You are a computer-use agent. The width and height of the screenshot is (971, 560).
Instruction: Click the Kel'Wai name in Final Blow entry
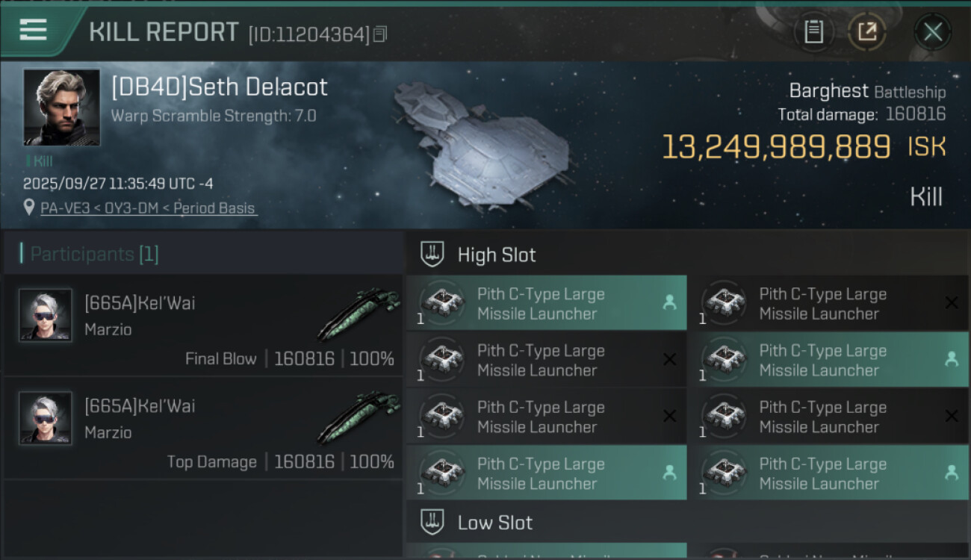tap(140, 303)
